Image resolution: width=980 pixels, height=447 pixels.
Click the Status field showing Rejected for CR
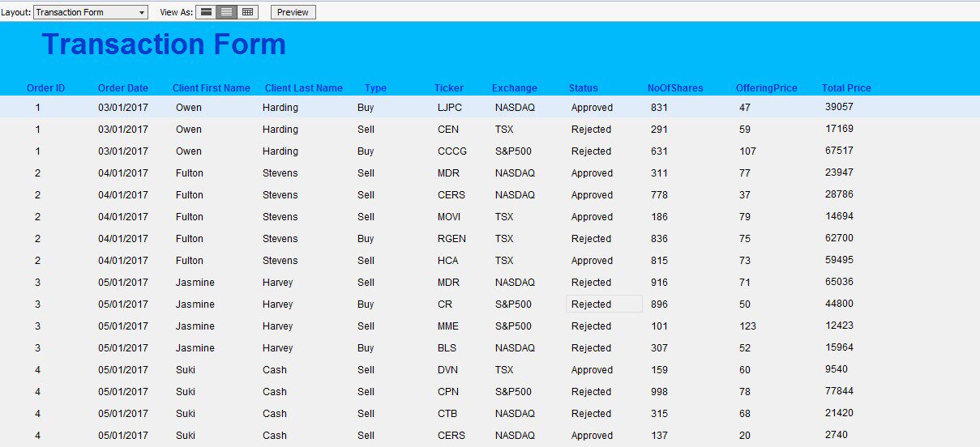coord(603,304)
